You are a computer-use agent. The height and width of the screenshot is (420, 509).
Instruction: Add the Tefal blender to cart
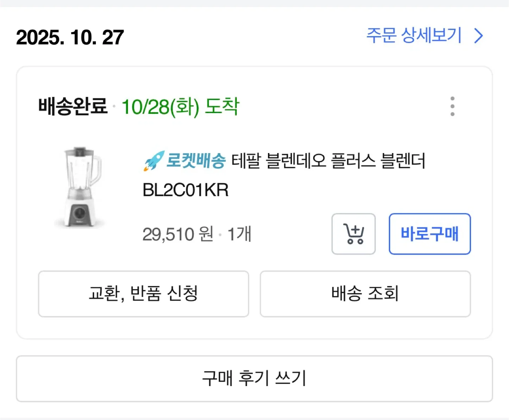(x=353, y=234)
